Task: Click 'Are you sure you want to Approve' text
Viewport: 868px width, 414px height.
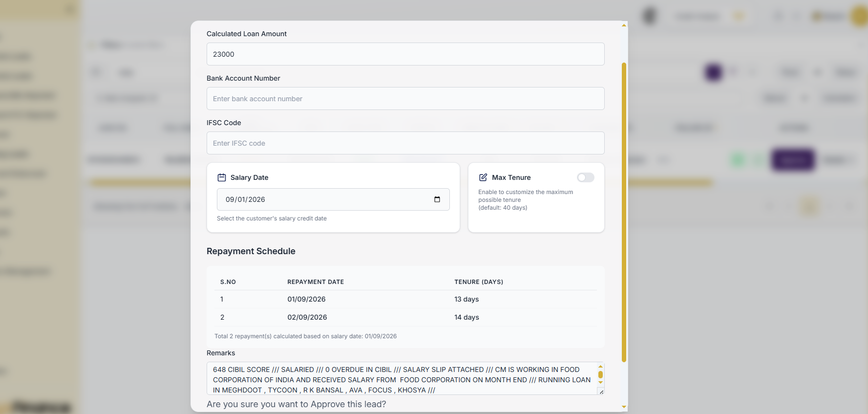Action: tap(296, 404)
